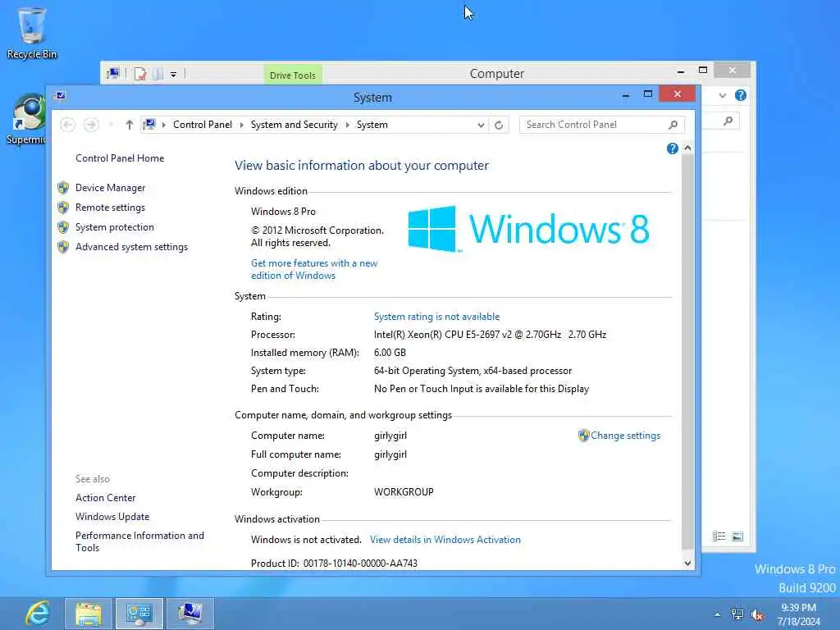Viewport: 840px width, 630px height.
Task: Go back with the navigation arrow
Action: [x=67, y=125]
